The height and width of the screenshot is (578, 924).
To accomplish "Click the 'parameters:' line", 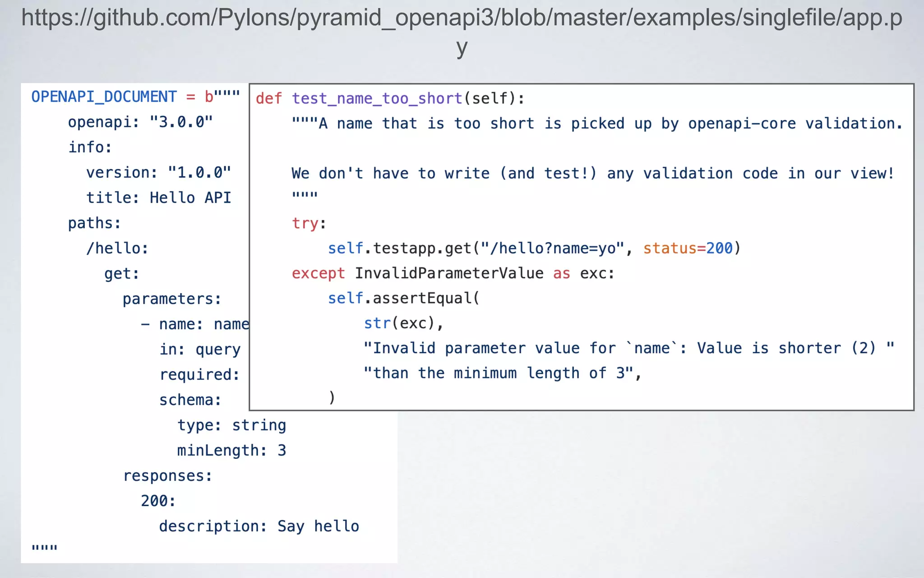I will pyautogui.click(x=172, y=299).
